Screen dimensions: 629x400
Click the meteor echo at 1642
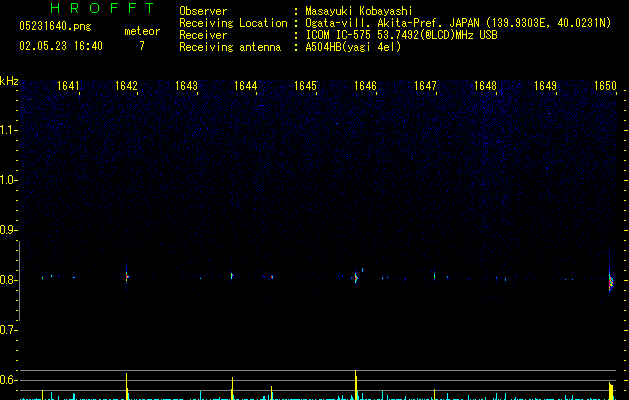click(x=127, y=277)
